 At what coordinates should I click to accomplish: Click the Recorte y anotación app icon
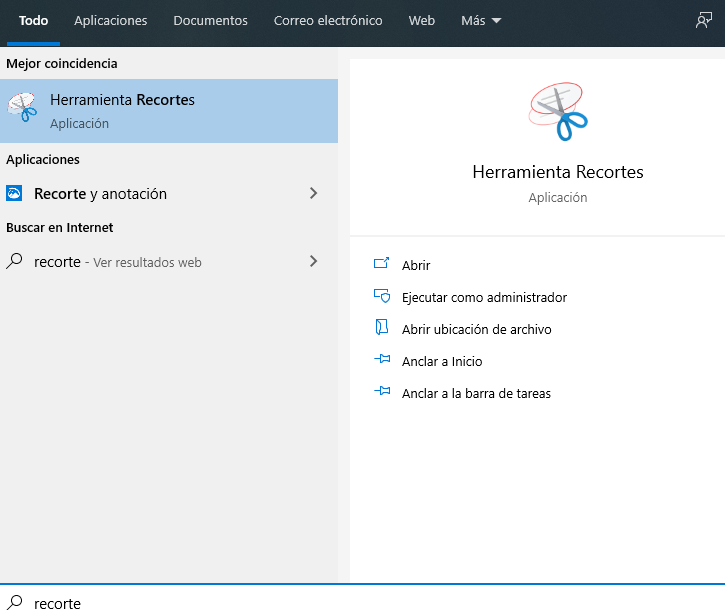click(14, 193)
